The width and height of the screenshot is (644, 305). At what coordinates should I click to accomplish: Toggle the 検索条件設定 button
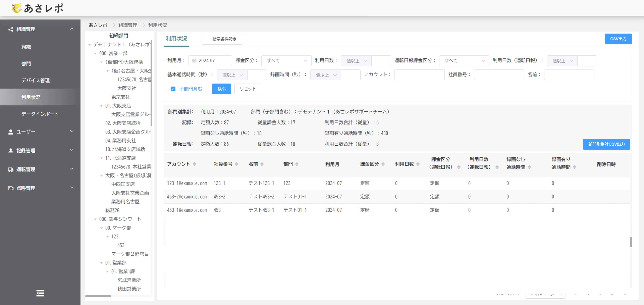[222, 39]
